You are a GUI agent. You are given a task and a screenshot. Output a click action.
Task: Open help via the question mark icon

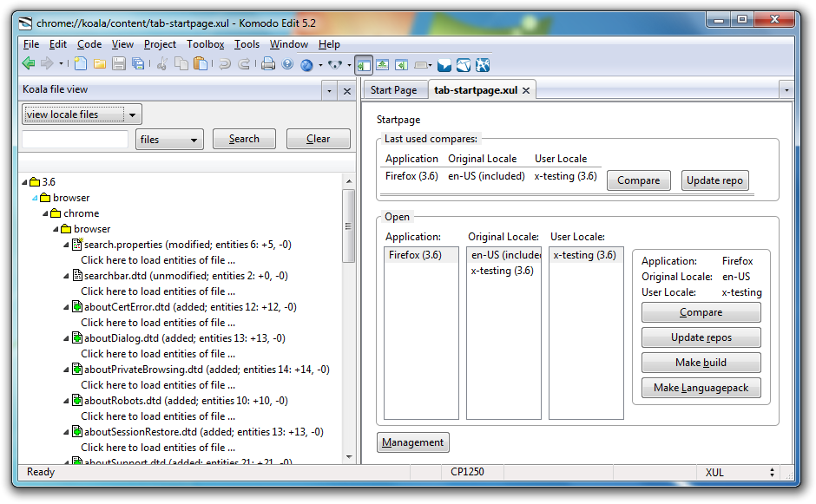(x=287, y=64)
